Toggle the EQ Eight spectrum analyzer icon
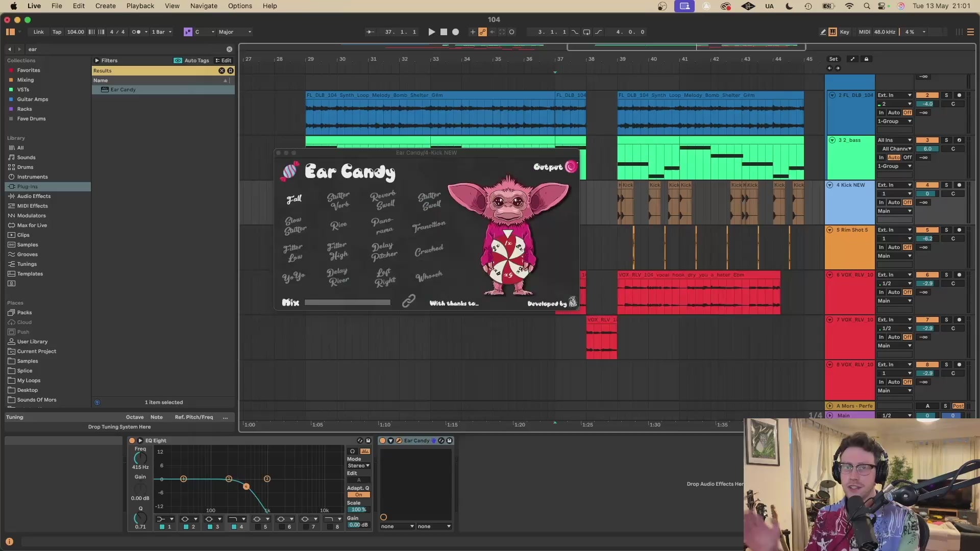This screenshot has width=980, height=551. pyautogui.click(x=365, y=452)
